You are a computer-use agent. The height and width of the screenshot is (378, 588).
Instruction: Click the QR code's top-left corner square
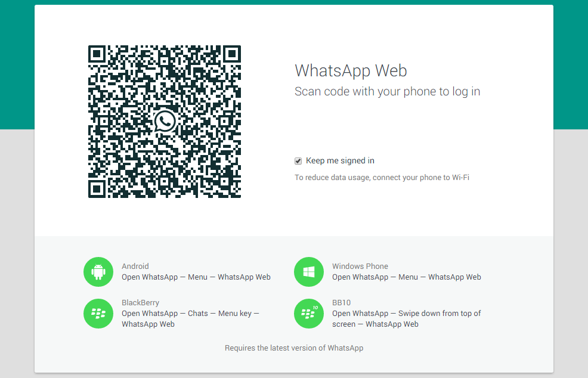98,55
